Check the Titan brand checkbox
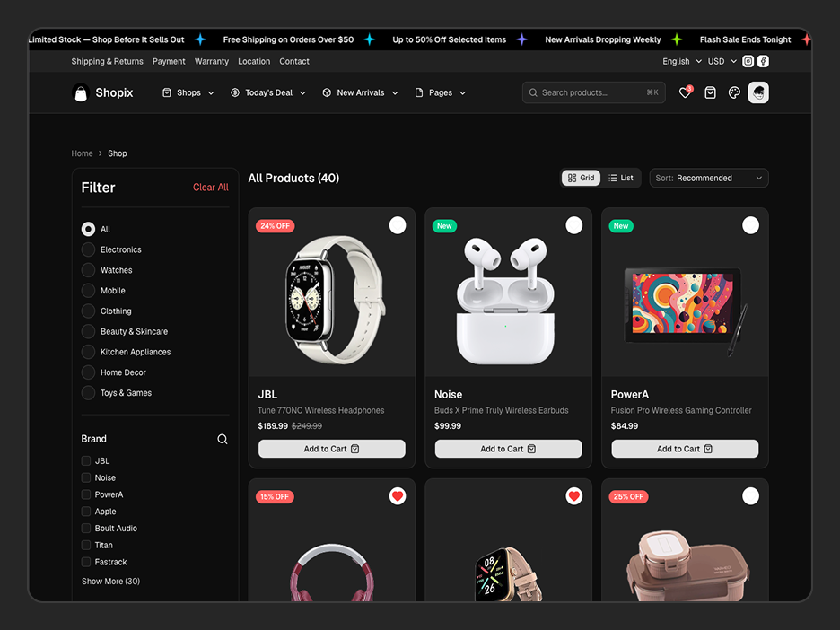 pyautogui.click(x=86, y=545)
